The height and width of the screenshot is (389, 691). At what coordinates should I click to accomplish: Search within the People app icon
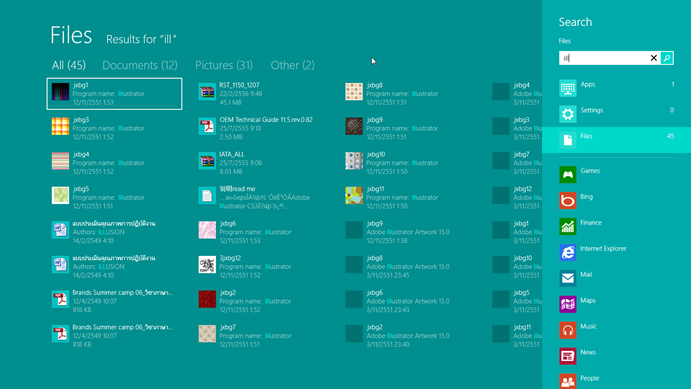(568, 381)
